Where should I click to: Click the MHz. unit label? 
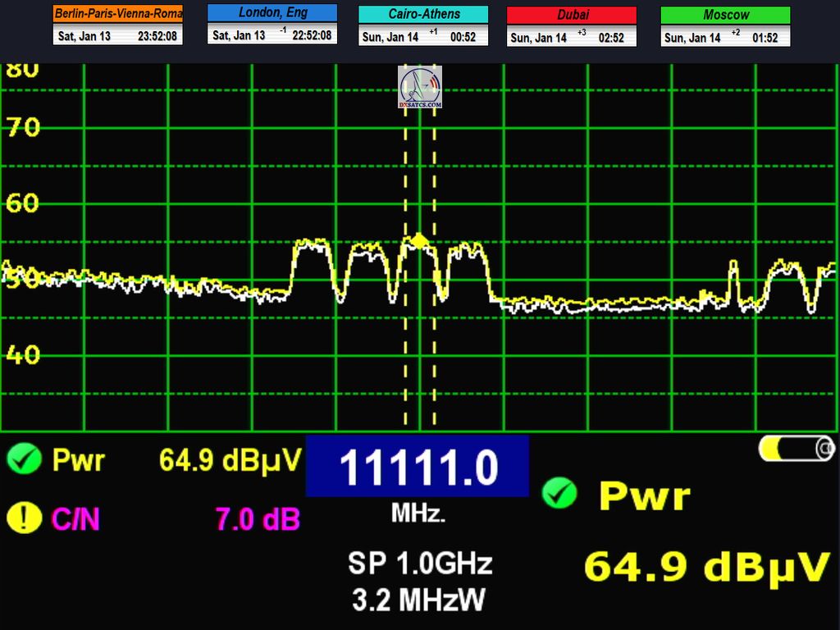tap(418, 514)
